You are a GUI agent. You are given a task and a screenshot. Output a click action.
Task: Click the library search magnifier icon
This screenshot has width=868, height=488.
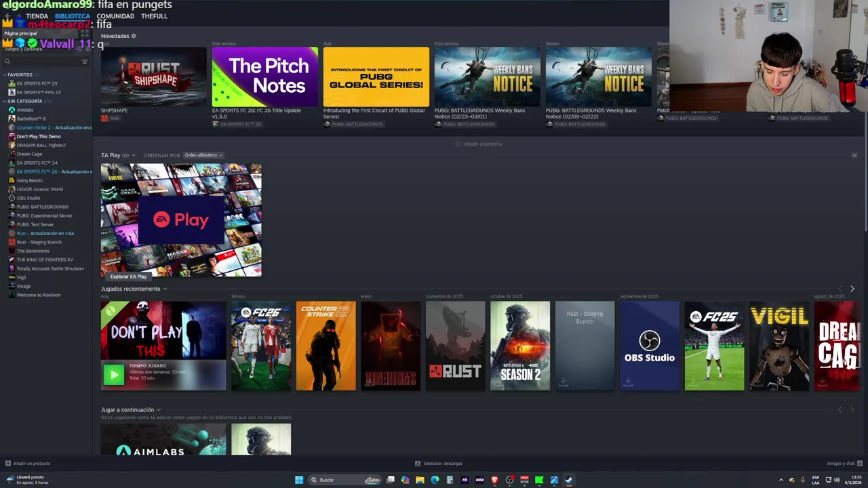coord(7,62)
